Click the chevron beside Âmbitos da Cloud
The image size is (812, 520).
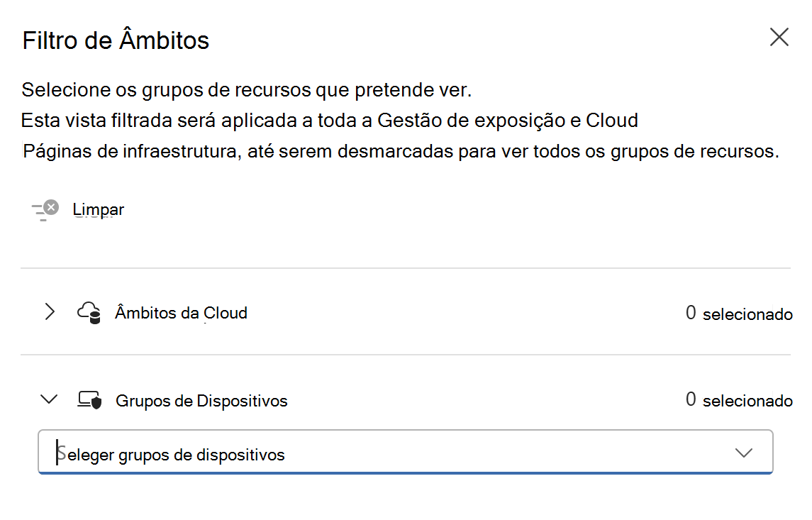pos(49,312)
